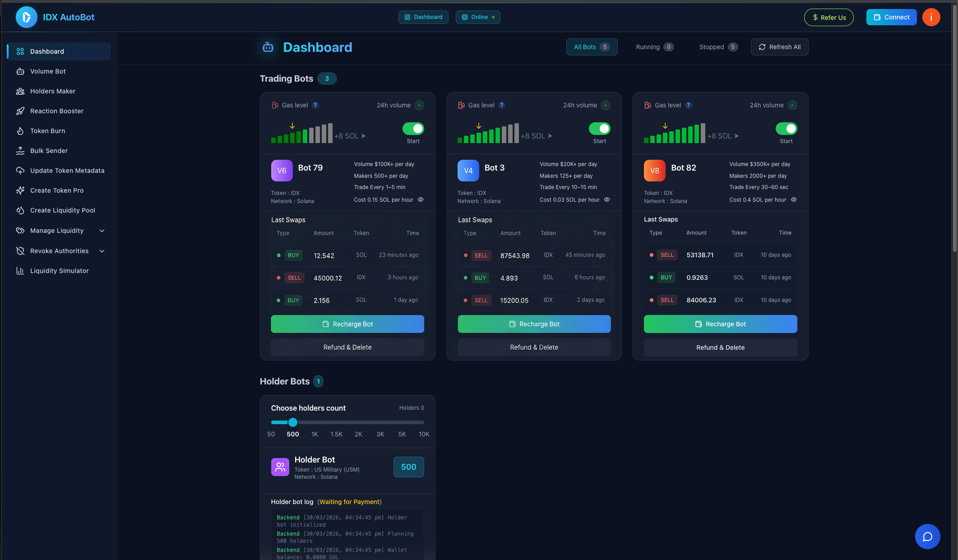Image resolution: width=958 pixels, height=560 pixels.
Task: Open Update Token Metadata
Action: 59,171
